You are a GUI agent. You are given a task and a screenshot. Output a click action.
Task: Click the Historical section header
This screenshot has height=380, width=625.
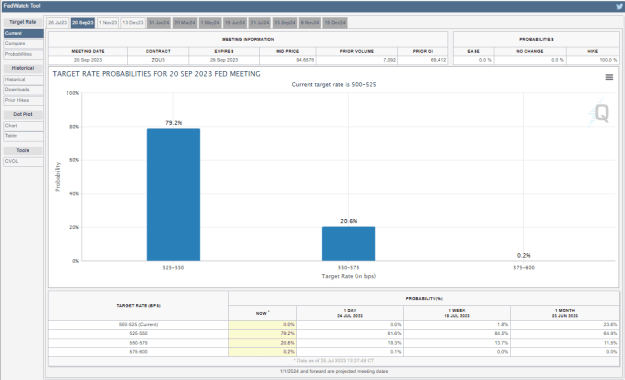pos(23,68)
